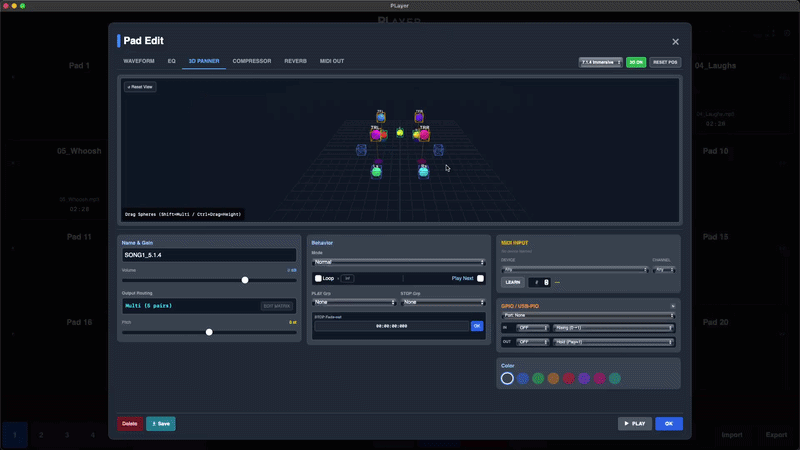Enable the Loop checkbox

tap(318, 278)
